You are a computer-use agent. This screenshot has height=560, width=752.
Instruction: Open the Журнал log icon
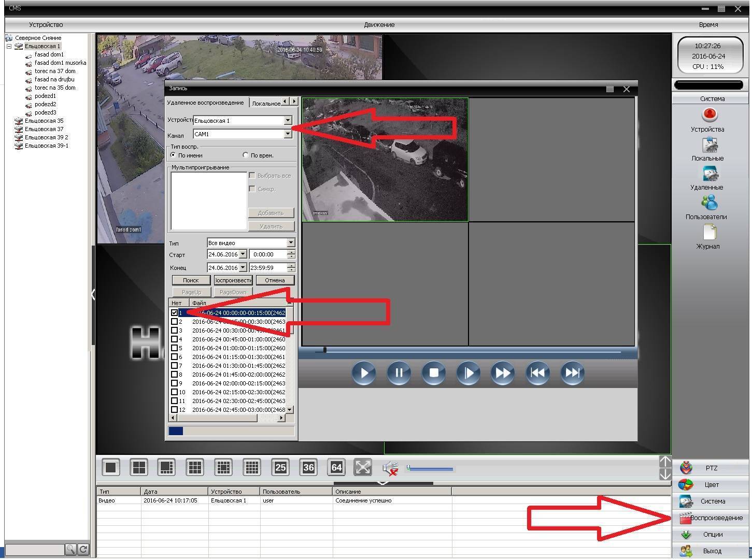click(x=709, y=233)
